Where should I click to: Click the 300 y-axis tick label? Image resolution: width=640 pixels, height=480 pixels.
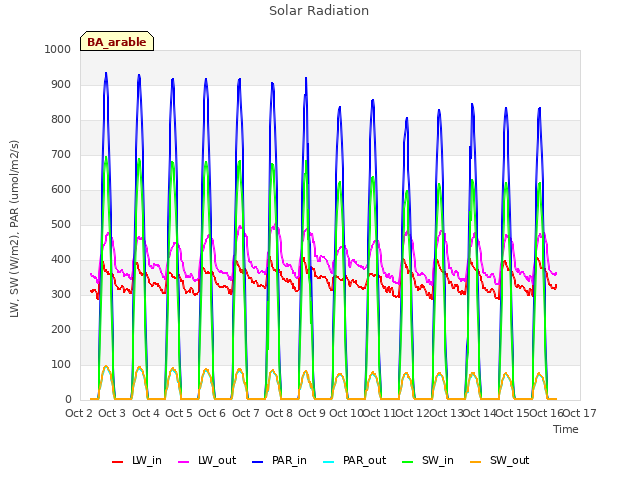click(61, 294)
